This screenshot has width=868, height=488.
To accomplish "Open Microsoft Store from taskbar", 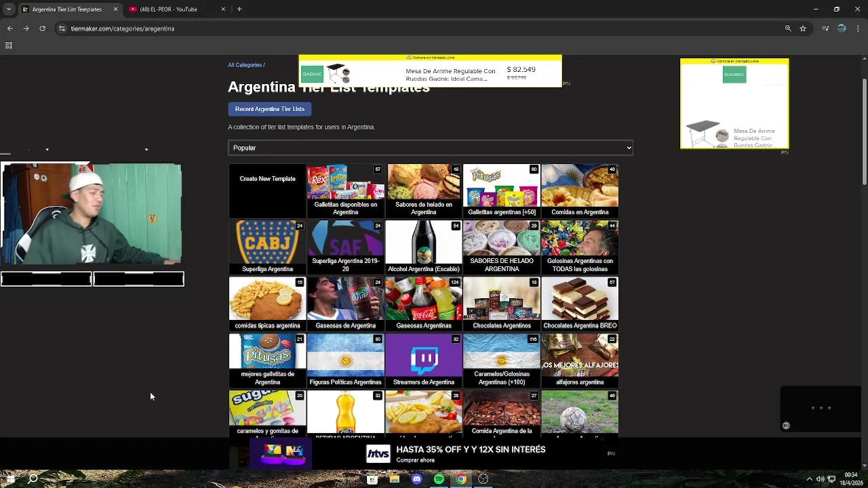I will coord(372,479).
